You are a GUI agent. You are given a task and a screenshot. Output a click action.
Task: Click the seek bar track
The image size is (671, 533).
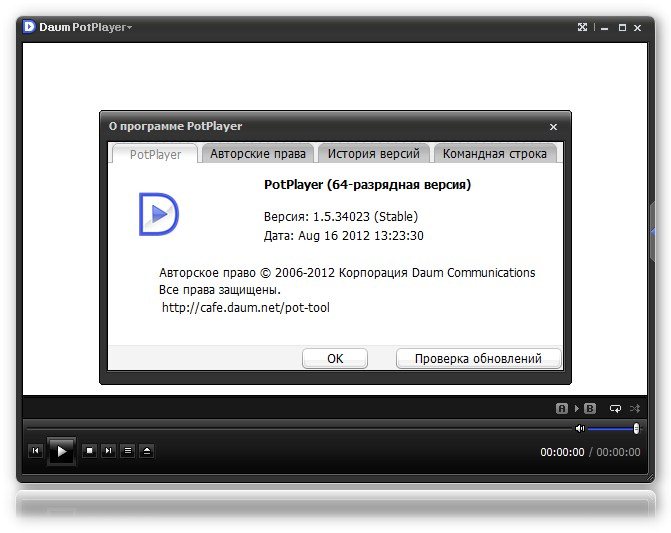tap(300, 428)
